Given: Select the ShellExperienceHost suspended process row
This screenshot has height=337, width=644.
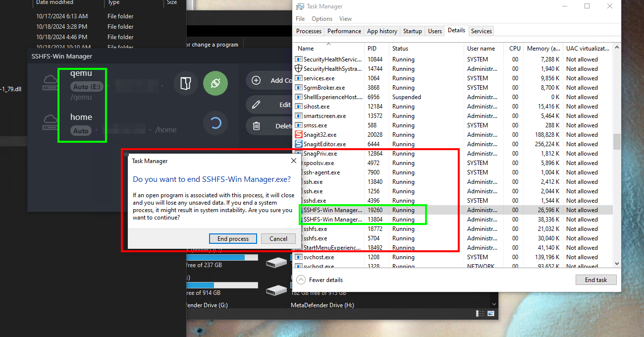Looking at the screenshot, I should (x=453, y=97).
